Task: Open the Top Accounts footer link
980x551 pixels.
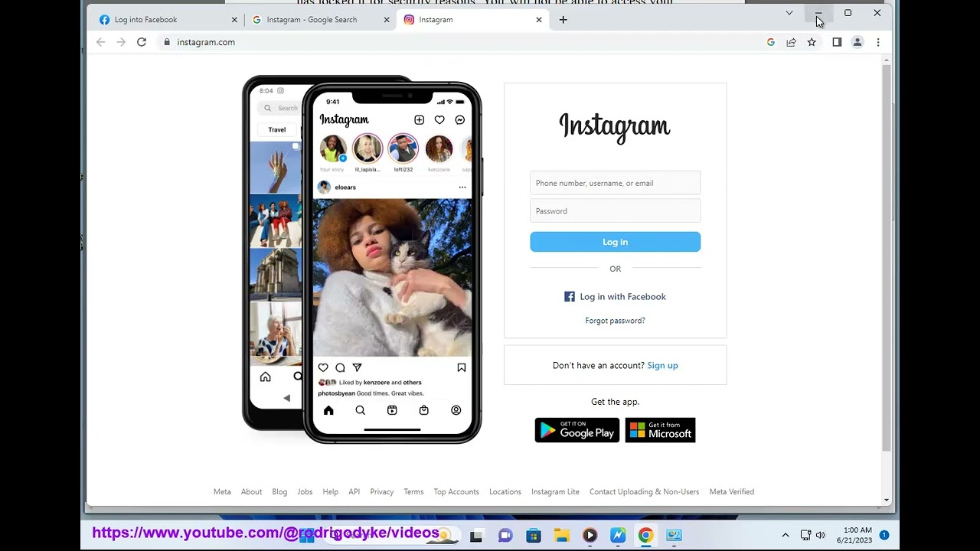Action: click(x=456, y=492)
